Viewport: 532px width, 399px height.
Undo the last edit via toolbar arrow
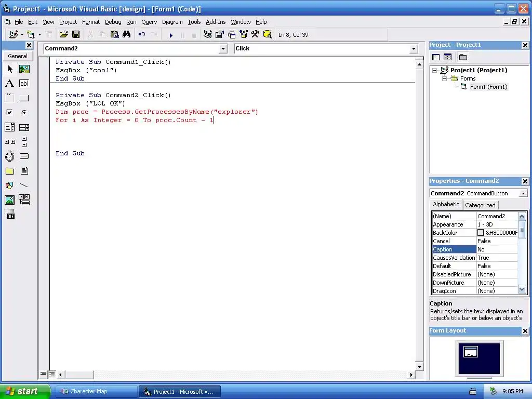pyautogui.click(x=142, y=34)
